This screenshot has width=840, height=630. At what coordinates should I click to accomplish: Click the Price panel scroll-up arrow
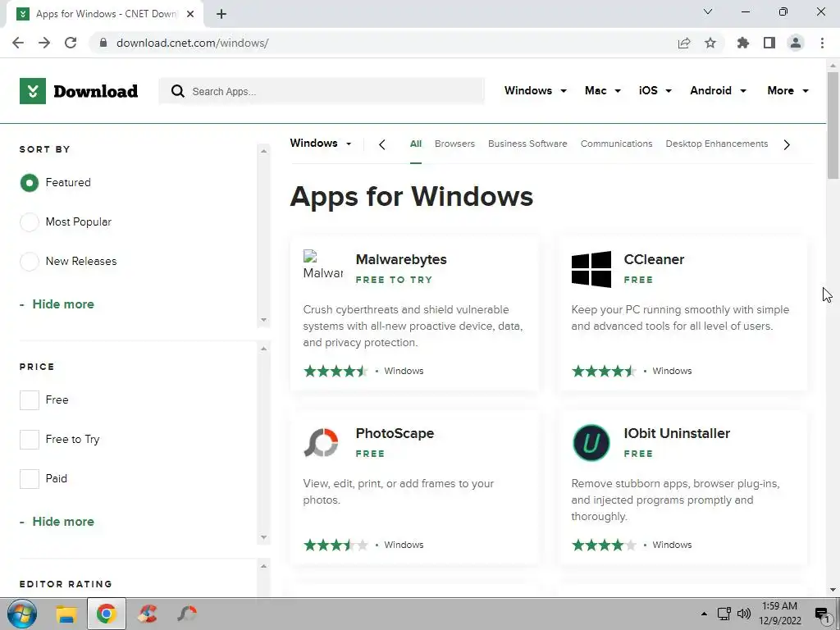point(263,349)
